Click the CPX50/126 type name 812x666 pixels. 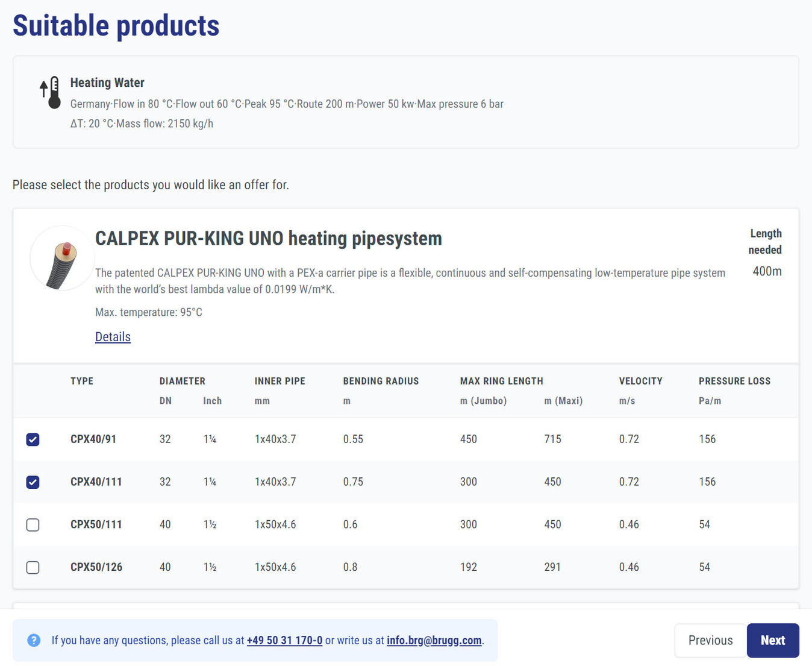pyautogui.click(x=96, y=567)
